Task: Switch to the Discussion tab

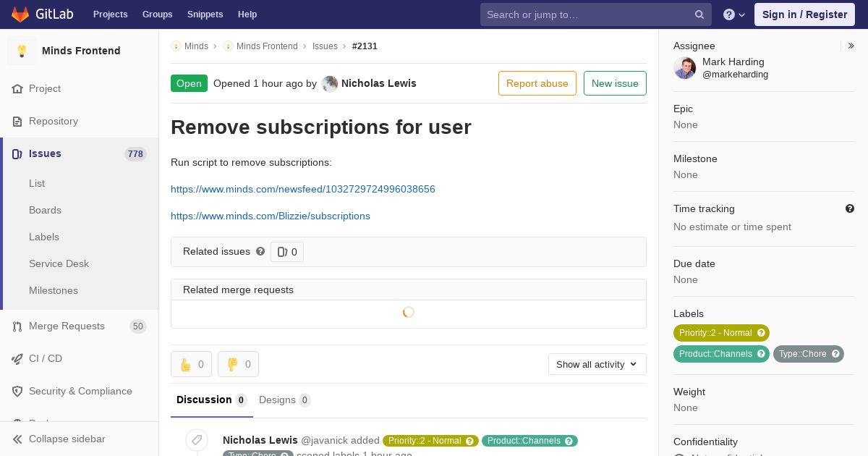Action: coord(212,400)
